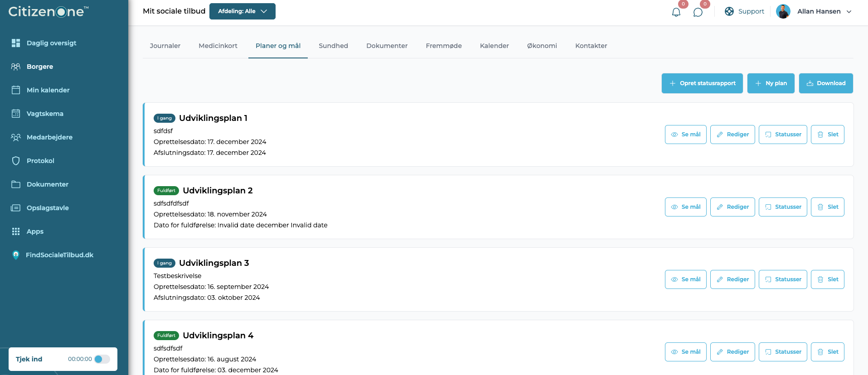The height and width of the screenshot is (375, 868).
Task: Switch to the Sundhed tab
Action: pos(333,46)
